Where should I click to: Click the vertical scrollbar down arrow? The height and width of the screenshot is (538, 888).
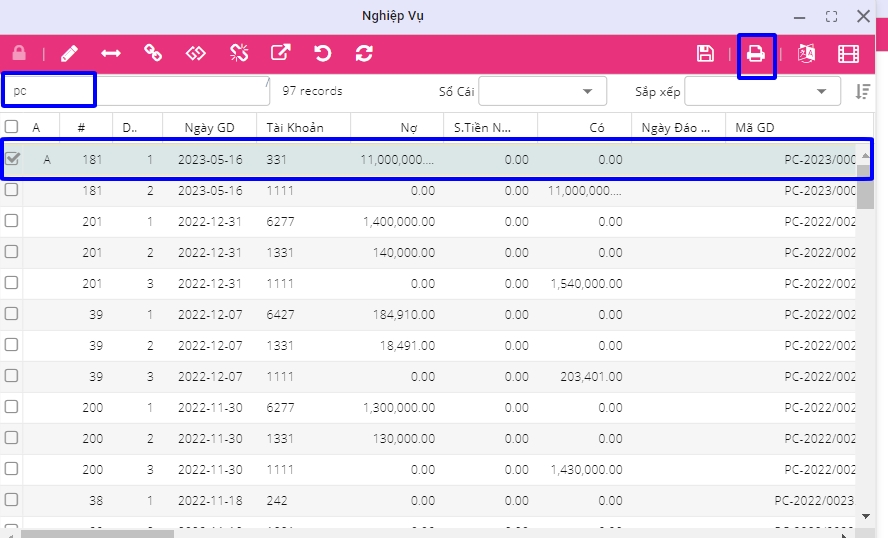866,516
